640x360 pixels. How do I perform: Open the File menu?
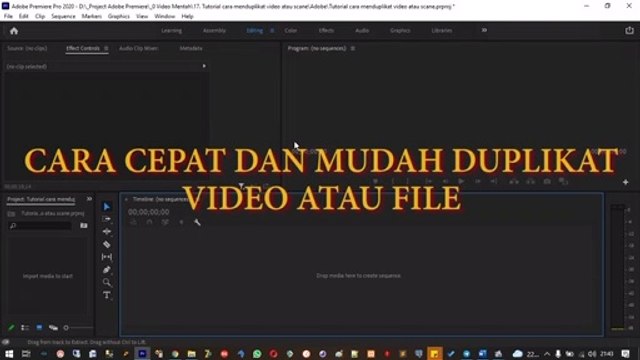pyautogui.click(x=8, y=16)
